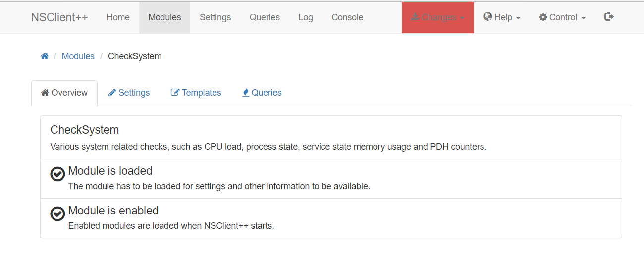Switch to the Queries tab below breadcrumb

[262, 93]
